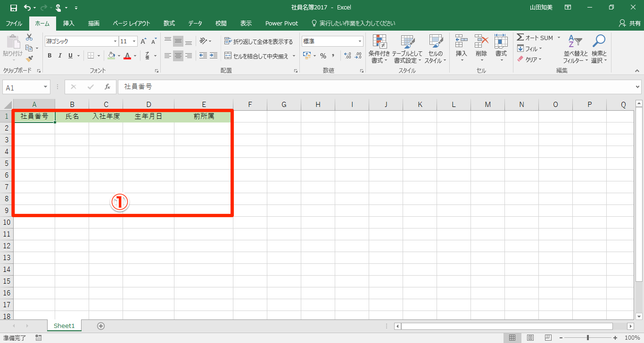The width and height of the screenshot is (644, 343).
Task: Apply comma style number format
Action: [333, 56]
